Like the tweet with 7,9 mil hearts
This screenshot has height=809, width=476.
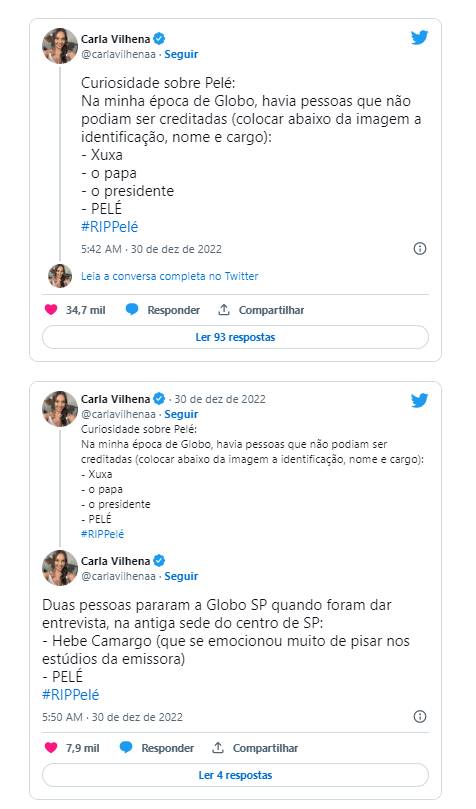(51, 747)
